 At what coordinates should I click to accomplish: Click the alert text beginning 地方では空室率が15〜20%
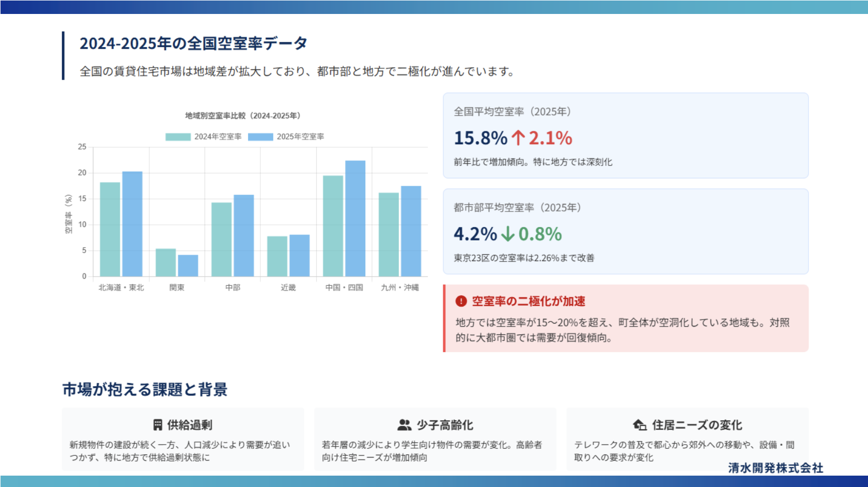(623, 330)
